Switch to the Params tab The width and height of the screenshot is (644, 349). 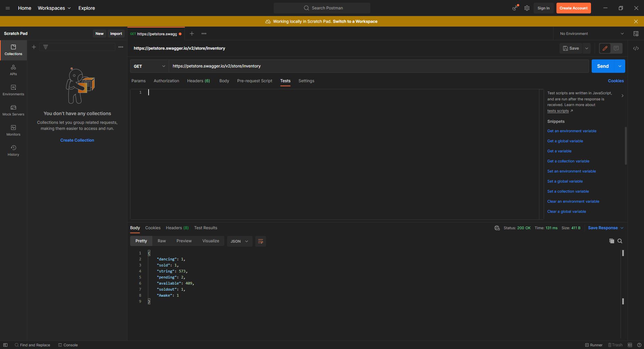pos(139,81)
